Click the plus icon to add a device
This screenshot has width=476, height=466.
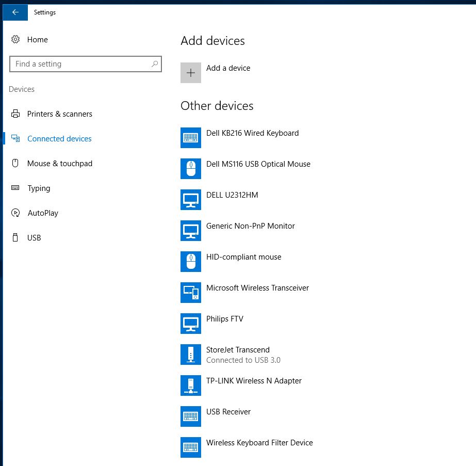191,73
